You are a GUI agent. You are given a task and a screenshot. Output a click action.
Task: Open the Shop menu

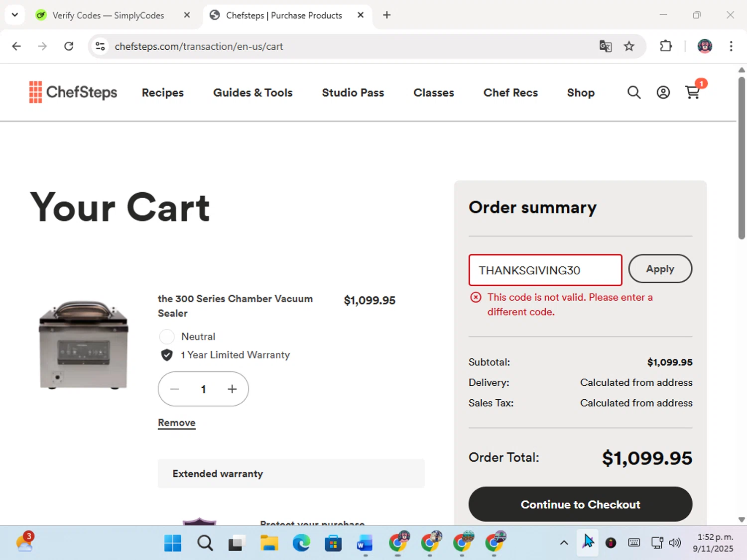(581, 93)
